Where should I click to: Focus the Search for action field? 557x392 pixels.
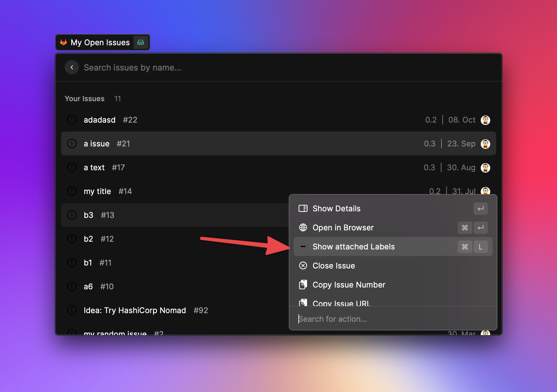tap(393, 319)
